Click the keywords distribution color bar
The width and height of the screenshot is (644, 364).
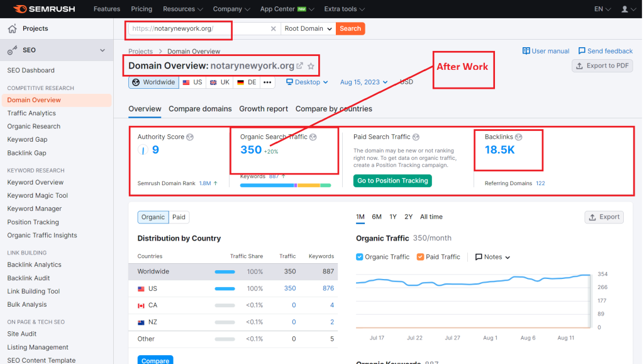286,186
